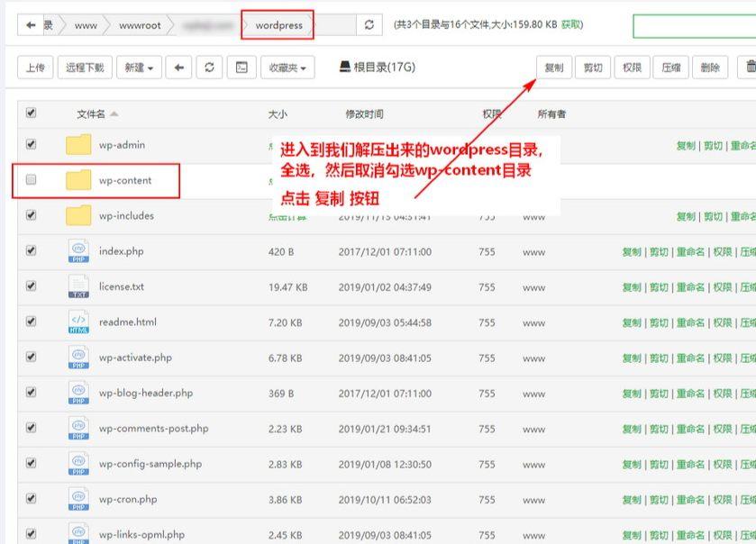The image size is (756, 544).
Task: Click 复制 link in the index.php row
Action: click(x=632, y=252)
